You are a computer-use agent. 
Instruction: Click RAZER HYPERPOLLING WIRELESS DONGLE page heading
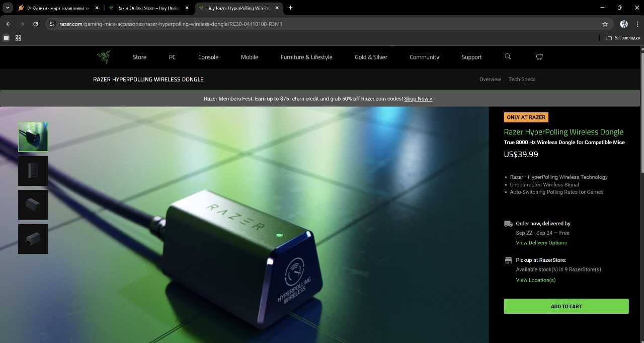pos(148,80)
